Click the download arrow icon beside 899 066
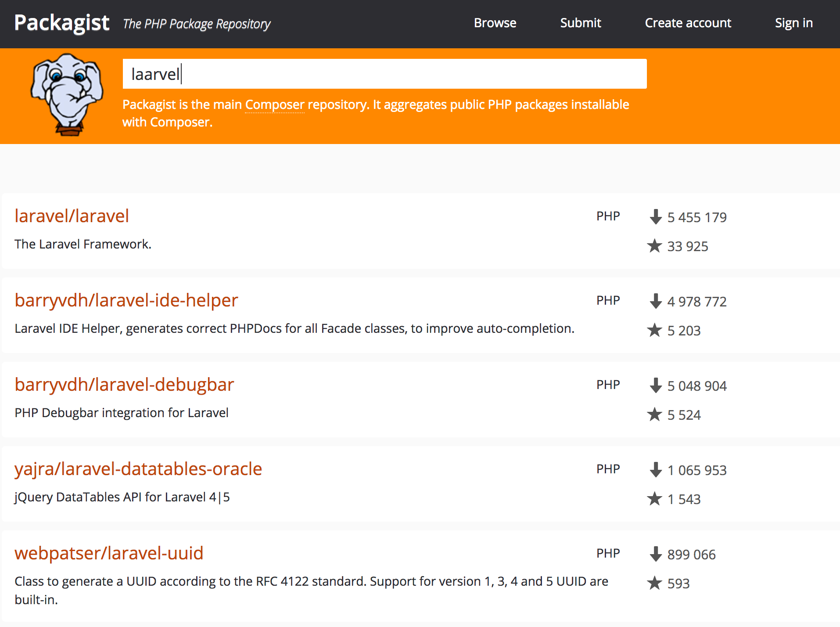 [656, 554]
